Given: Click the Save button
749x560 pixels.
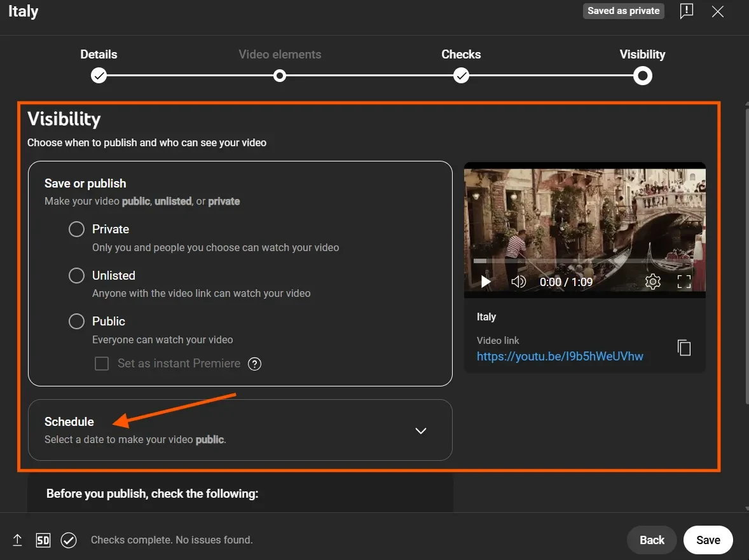Looking at the screenshot, I should pos(708,540).
